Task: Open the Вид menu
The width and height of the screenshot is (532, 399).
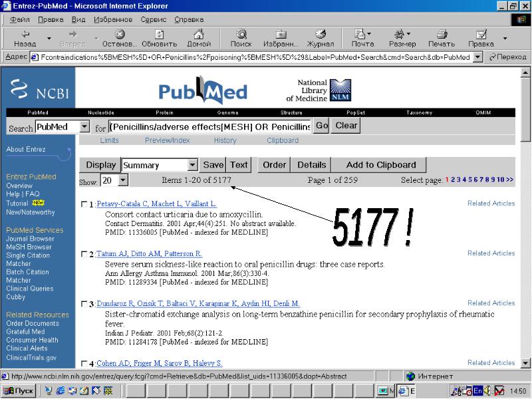Action: coord(78,19)
